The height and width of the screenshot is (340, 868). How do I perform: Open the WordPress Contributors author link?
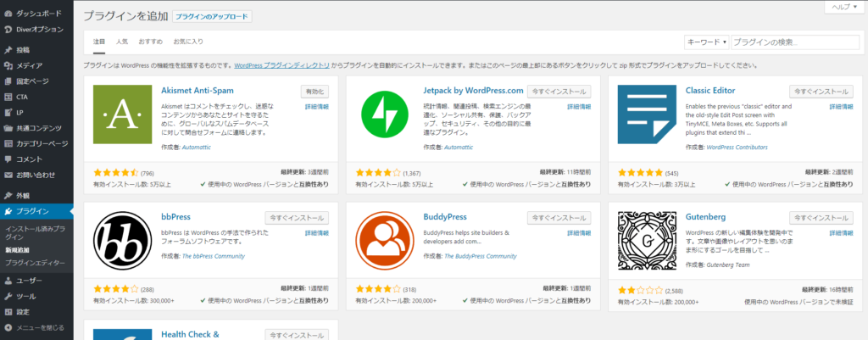coord(737,148)
